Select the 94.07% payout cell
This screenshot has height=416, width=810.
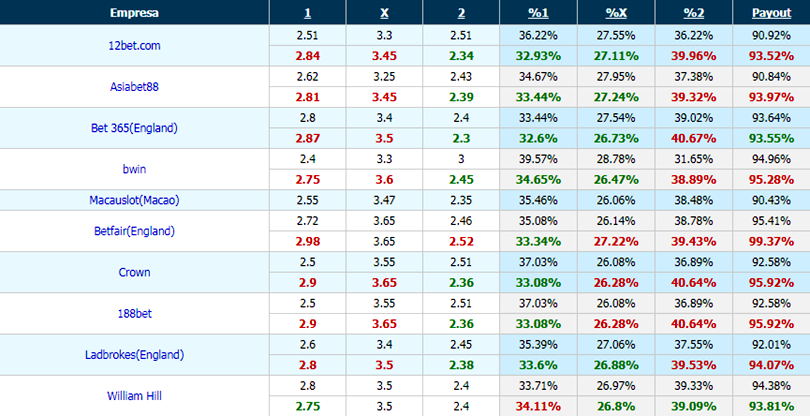pos(771,365)
